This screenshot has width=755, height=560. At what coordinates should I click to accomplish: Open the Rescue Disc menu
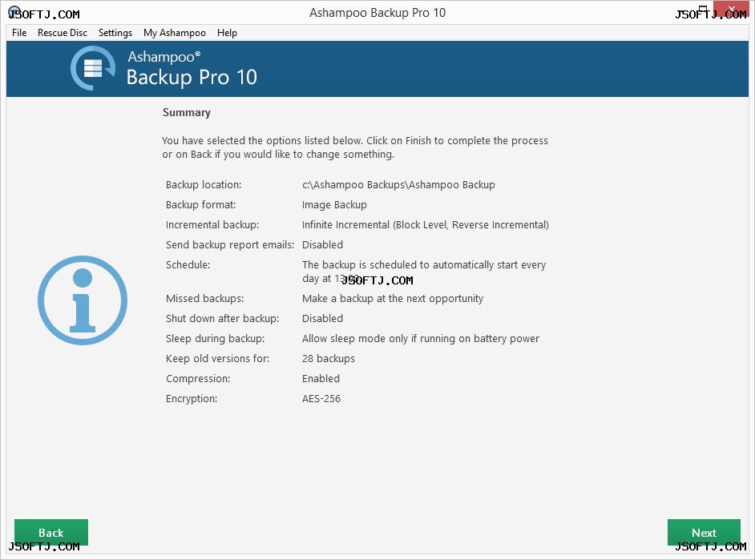[63, 33]
